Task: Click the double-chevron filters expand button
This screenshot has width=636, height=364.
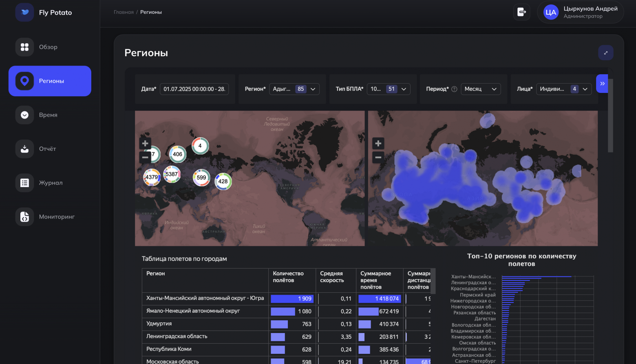Action: [602, 84]
